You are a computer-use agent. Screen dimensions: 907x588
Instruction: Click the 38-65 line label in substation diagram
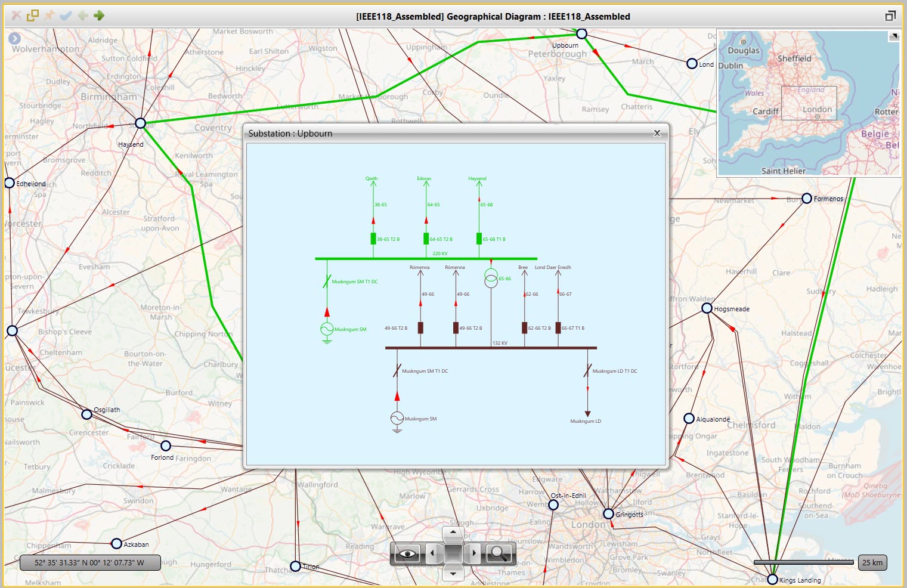(x=380, y=205)
